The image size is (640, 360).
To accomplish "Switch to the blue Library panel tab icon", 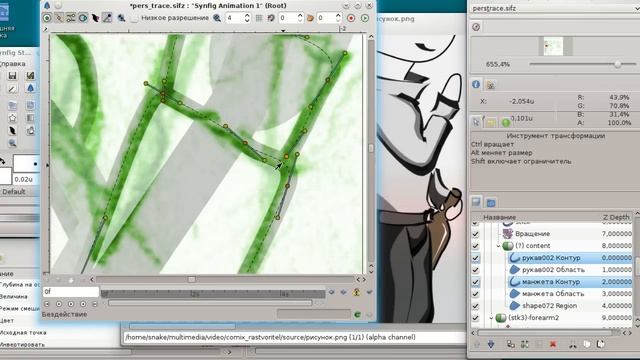I will 491,202.
